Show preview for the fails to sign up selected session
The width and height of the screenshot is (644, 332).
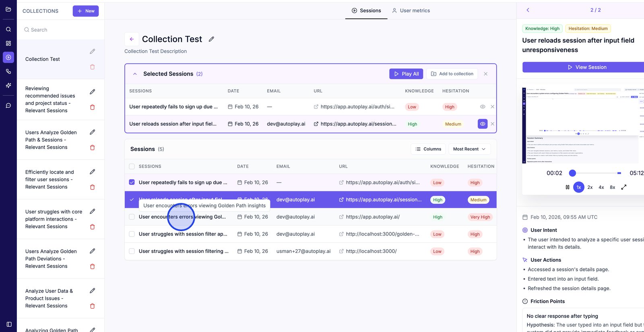483,107
